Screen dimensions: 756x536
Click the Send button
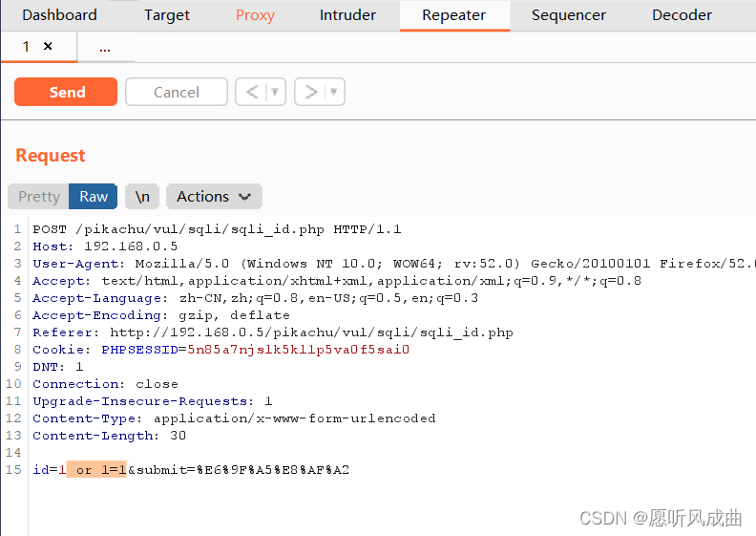pos(66,92)
